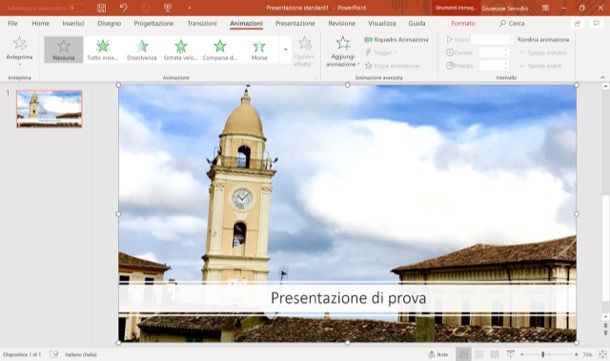Click the vertical scrollbar of slide area
Screen dimensions: 610x361
(x=605, y=249)
